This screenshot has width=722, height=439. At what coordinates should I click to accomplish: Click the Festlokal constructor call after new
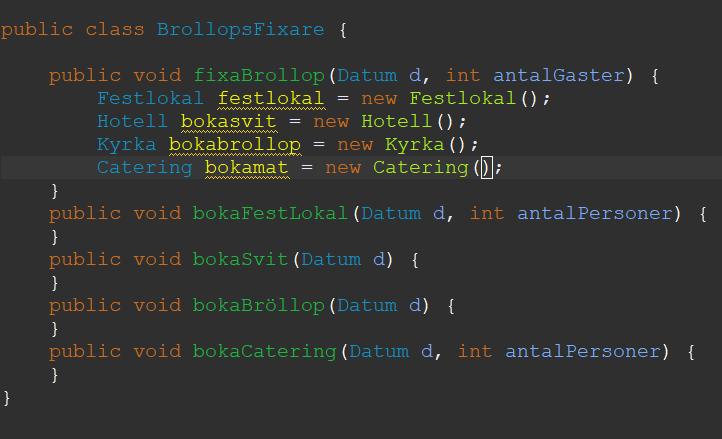click(462, 98)
